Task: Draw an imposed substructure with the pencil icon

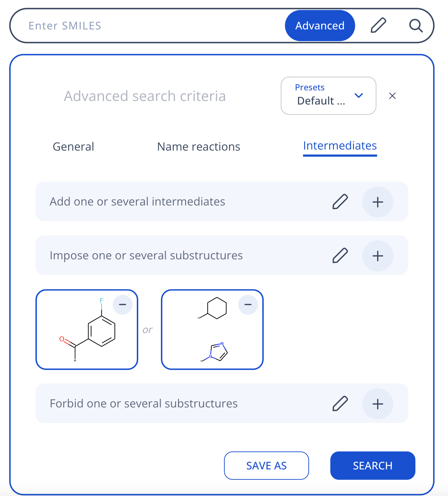Action: [340, 255]
